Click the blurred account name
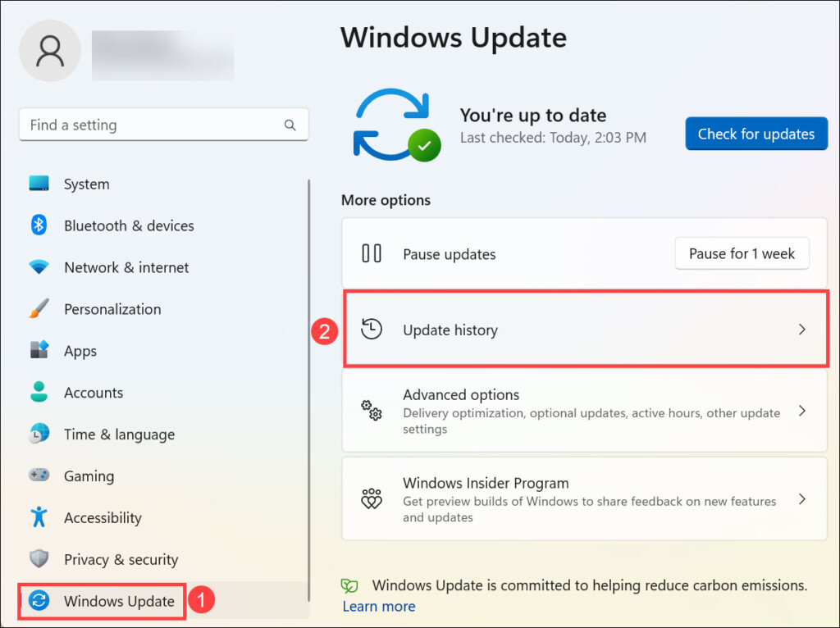This screenshot has height=628, width=840. pos(162,55)
